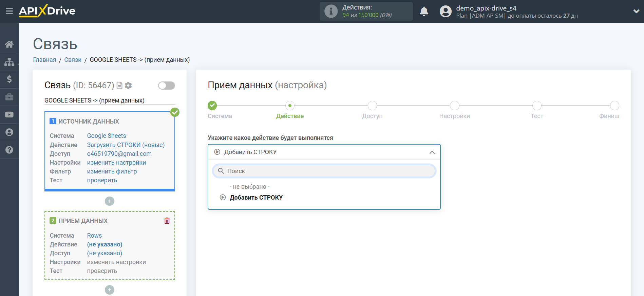The width and height of the screenshot is (644, 296).
Task: Expand the user account menu chevron
Action: pyautogui.click(x=636, y=11)
